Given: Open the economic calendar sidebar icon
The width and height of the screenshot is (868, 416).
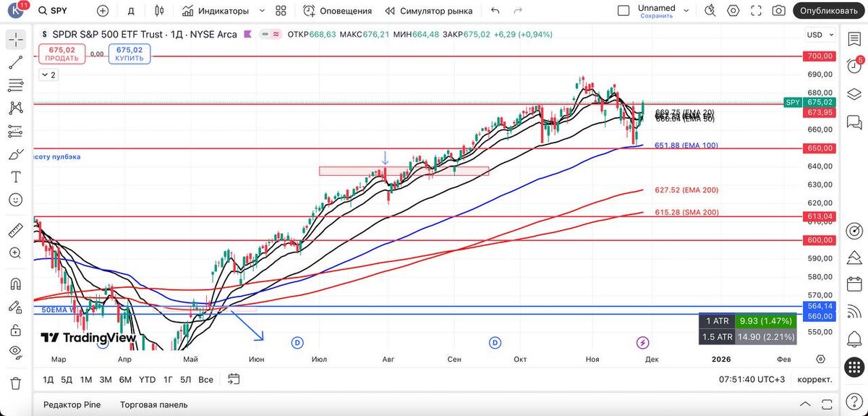Looking at the screenshot, I should click(x=854, y=285).
